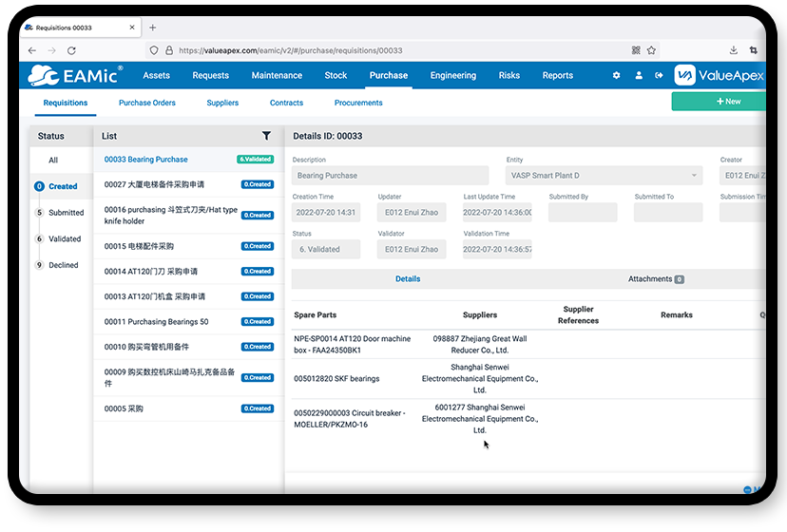The image size is (787, 532).
Task: Click the settings gear in the header
Action: coord(616,76)
